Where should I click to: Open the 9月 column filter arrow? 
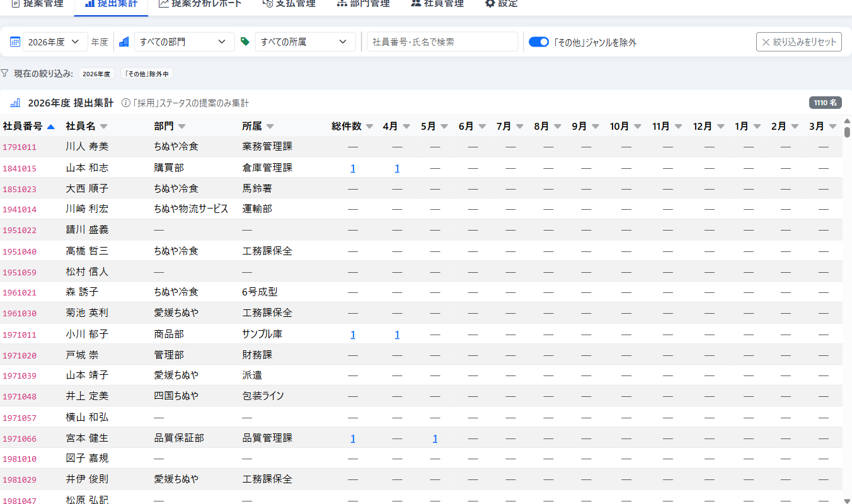coord(596,127)
